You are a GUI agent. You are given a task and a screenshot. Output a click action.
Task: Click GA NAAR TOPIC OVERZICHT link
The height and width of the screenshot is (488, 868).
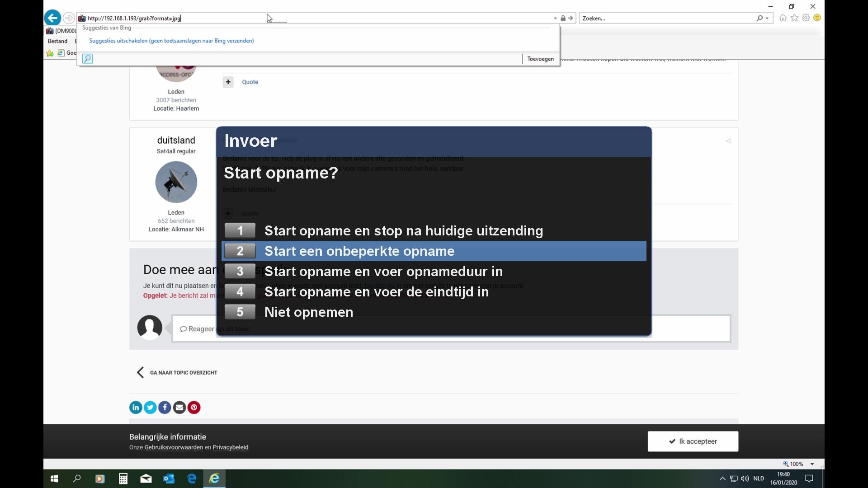tap(183, 373)
